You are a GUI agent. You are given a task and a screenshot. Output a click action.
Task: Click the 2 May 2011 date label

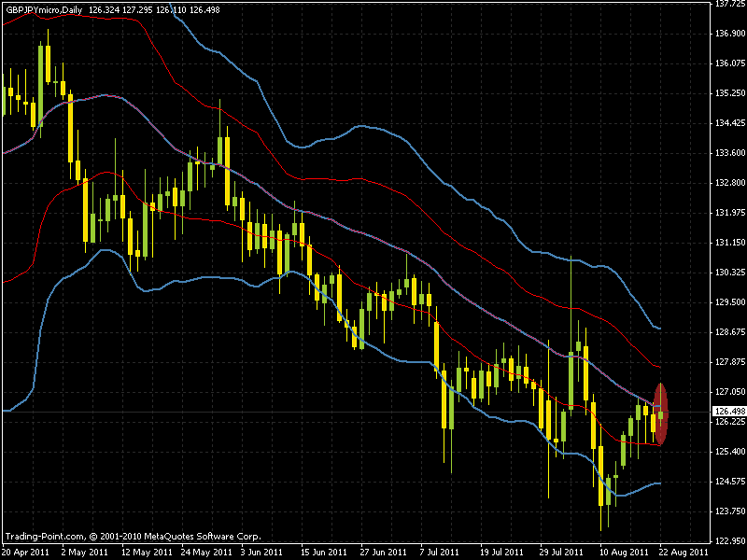point(86,553)
